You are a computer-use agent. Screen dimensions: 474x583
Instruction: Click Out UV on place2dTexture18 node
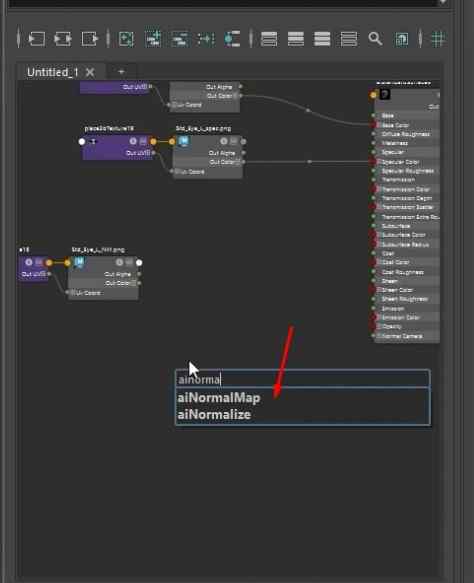click(x=138, y=153)
